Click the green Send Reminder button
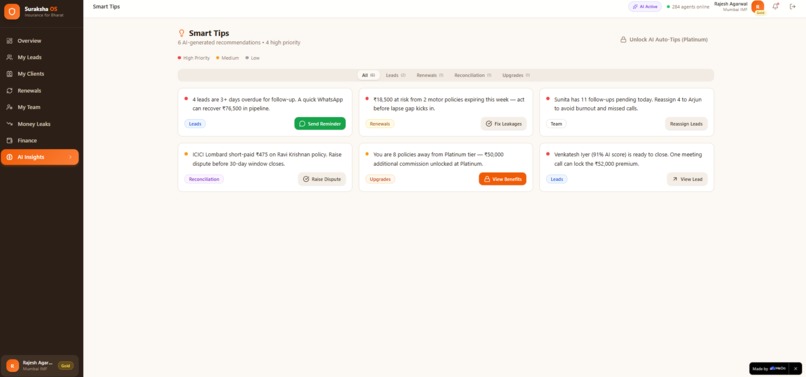 pos(320,124)
